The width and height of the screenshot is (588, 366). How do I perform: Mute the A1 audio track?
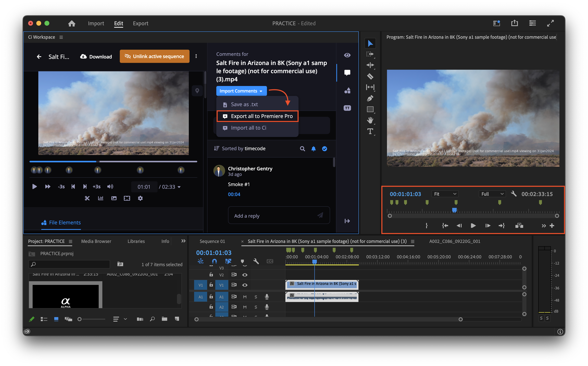[245, 297]
